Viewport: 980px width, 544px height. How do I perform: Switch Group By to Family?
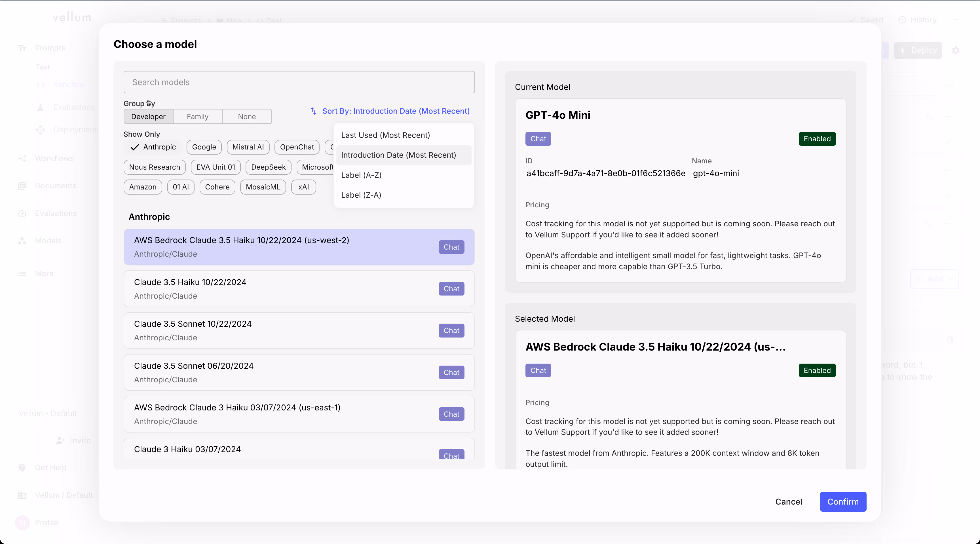click(x=197, y=116)
